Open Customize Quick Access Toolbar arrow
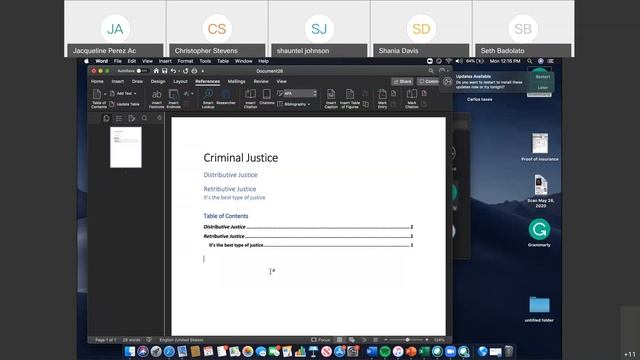The image size is (640, 360). [x=202, y=71]
